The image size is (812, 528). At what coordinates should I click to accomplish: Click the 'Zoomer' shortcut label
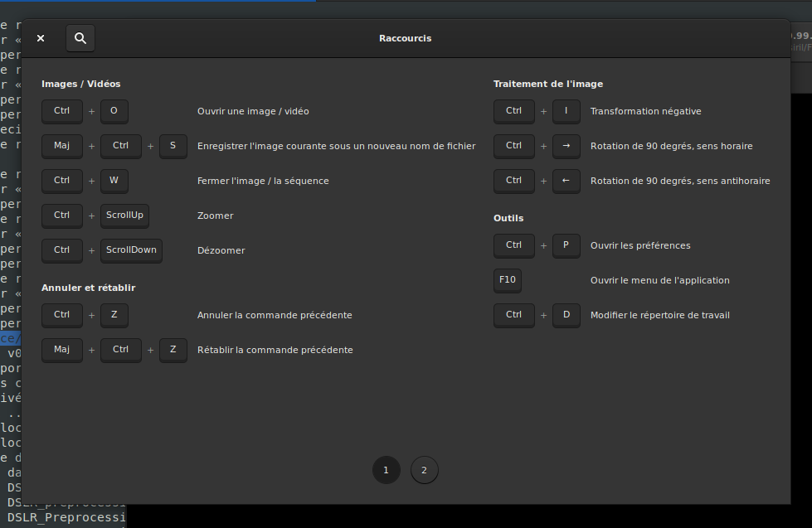215,216
